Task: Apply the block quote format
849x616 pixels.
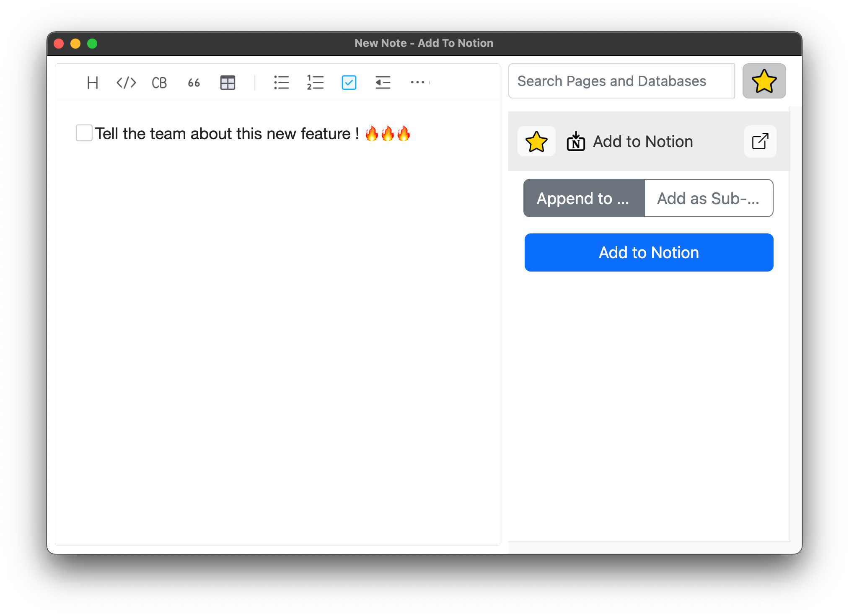Action: [x=194, y=83]
